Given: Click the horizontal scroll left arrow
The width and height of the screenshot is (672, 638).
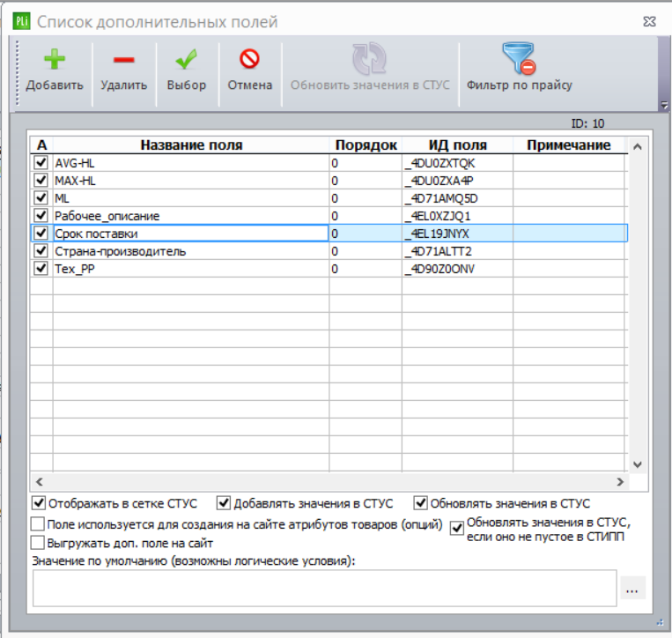Looking at the screenshot, I should pyautogui.click(x=40, y=482).
